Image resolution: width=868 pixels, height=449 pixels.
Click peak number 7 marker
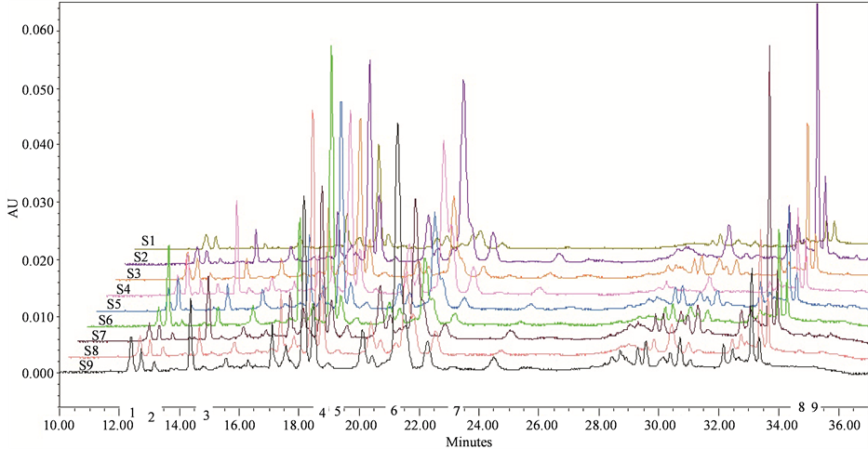(456, 411)
